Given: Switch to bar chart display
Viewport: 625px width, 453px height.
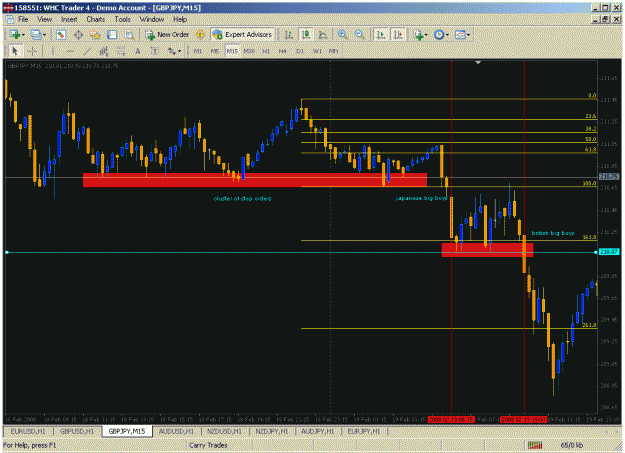Looking at the screenshot, I should [x=289, y=35].
